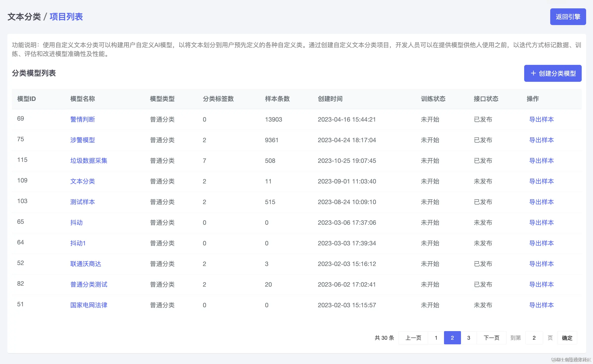Open the 联通沃商达 model link
This screenshot has width=593, height=364.
(x=86, y=264)
